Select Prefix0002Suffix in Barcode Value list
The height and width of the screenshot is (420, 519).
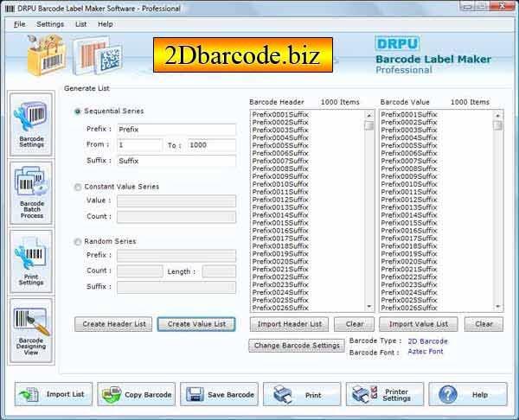click(409, 123)
